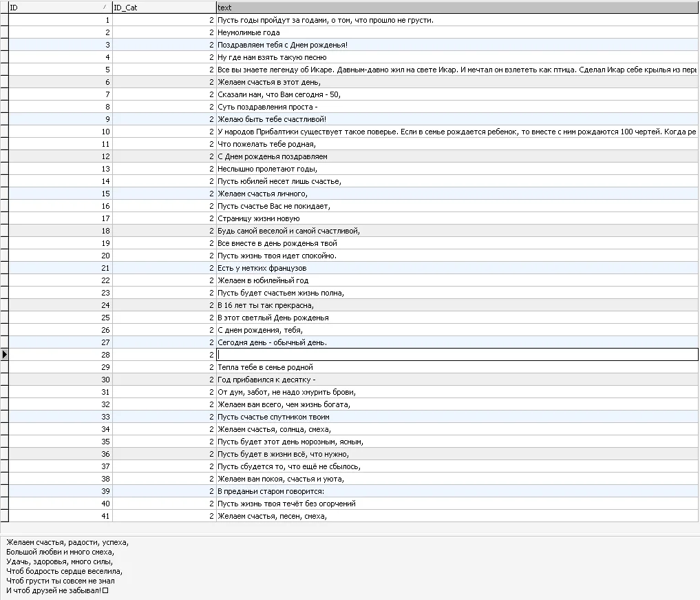
Task: Click the cell 'Год прибавился к десятку -'
Action: (x=458, y=380)
